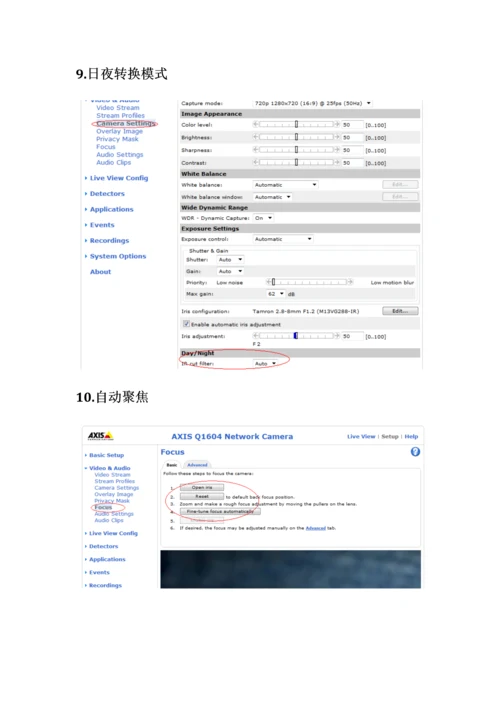This screenshot has width=500, height=707.
Task: Follow the Advanced link in step 6
Action: point(316,528)
